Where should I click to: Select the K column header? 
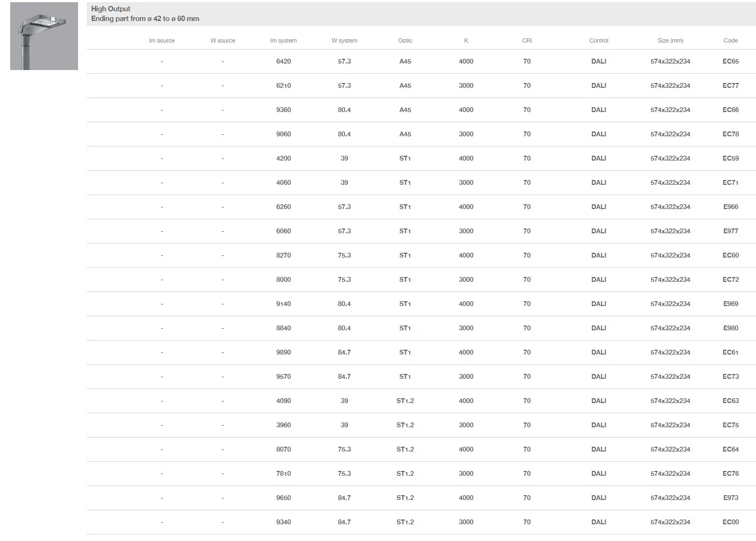[x=466, y=40]
